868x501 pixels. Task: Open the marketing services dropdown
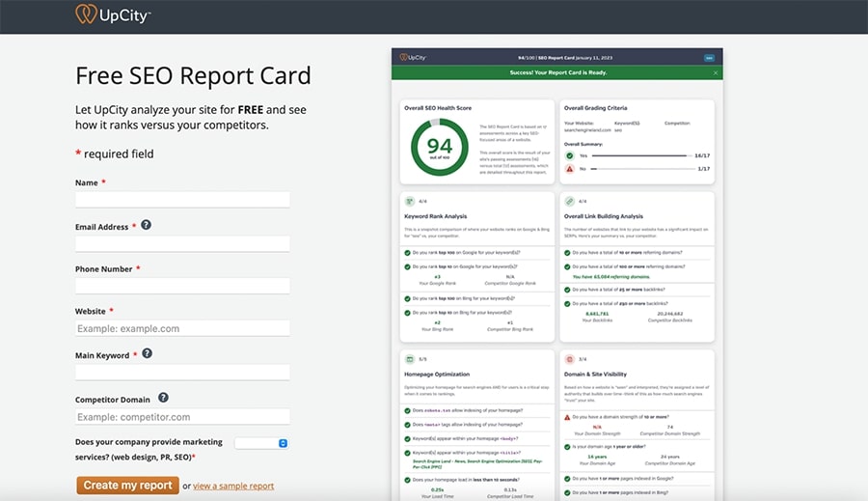tap(262, 443)
